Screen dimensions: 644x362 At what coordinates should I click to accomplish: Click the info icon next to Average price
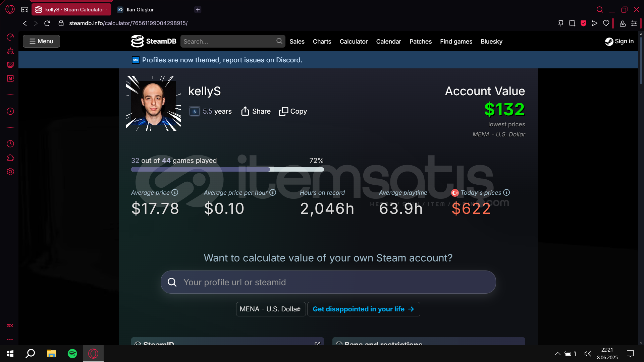point(175,192)
